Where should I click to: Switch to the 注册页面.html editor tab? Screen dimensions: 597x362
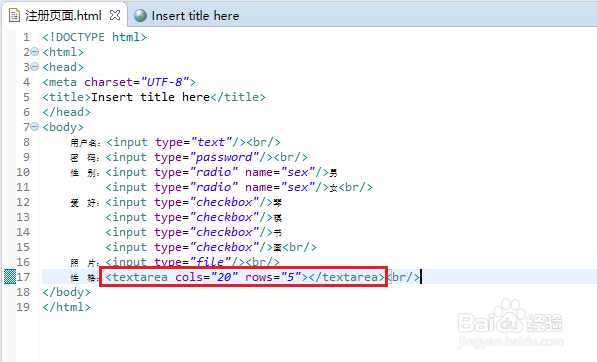pos(63,16)
